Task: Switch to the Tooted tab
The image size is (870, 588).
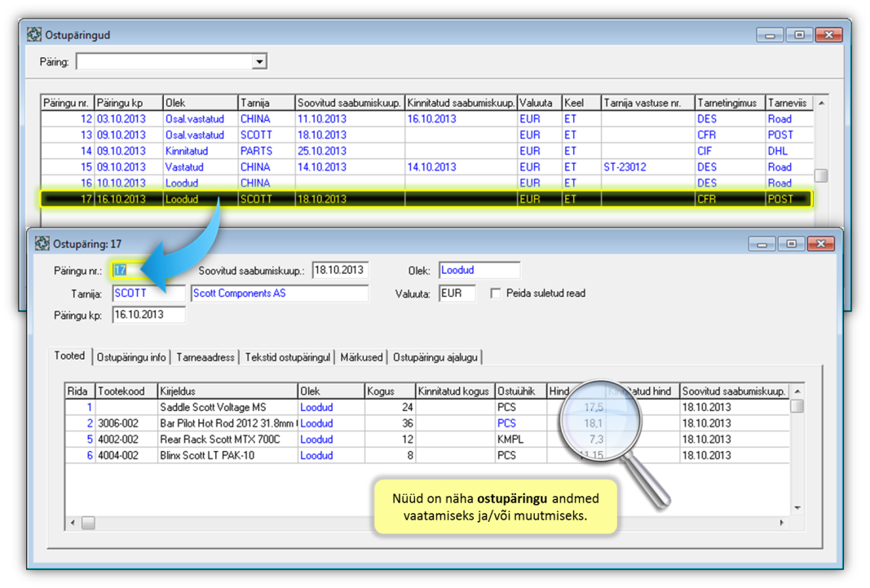Action: click(x=70, y=356)
